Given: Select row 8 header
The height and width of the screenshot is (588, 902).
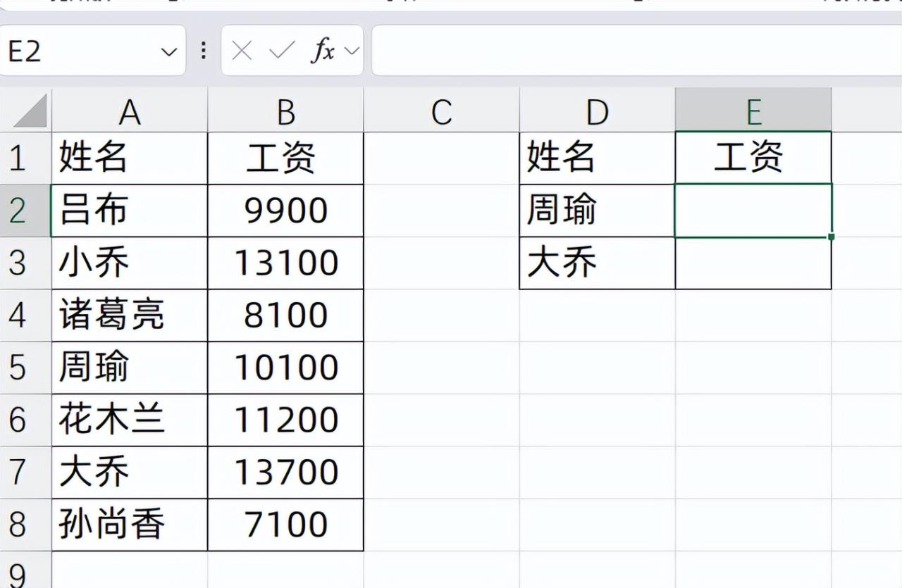Looking at the screenshot, I should (25, 525).
